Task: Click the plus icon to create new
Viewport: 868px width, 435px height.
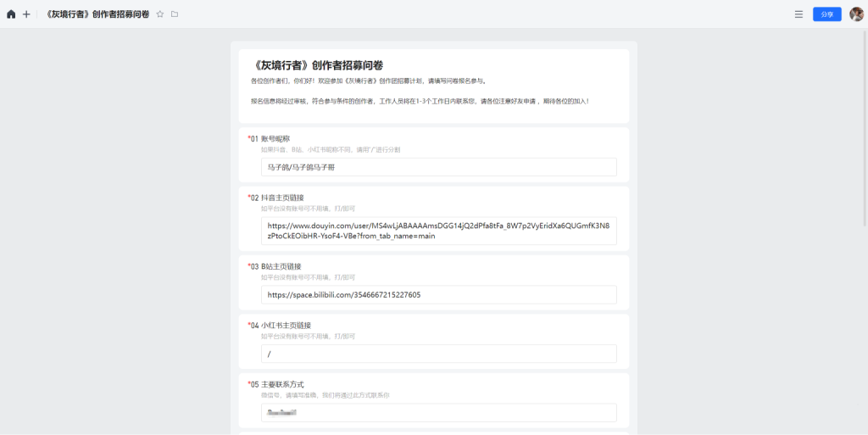Action: (26, 14)
